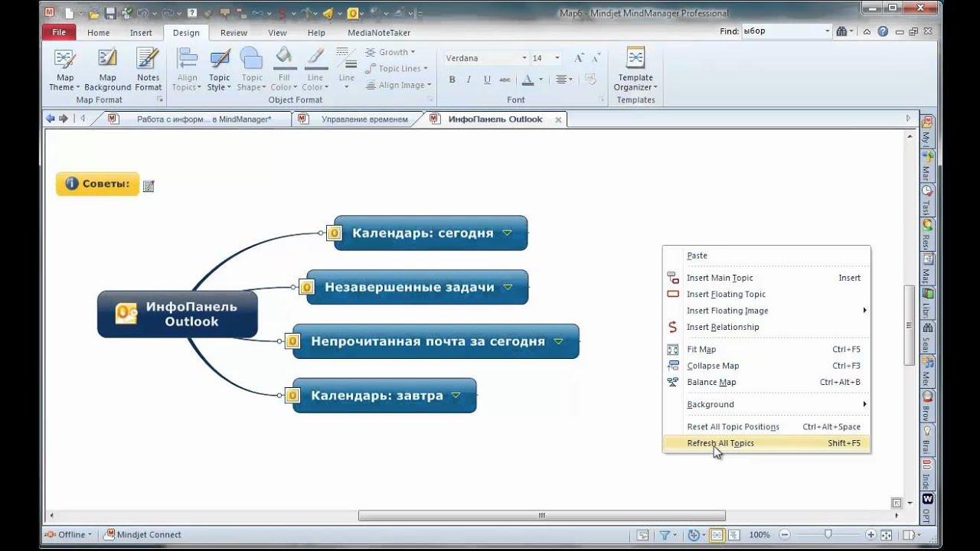Image resolution: width=980 pixels, height=551 pixels.
Task: Click the zoom out minus button
Action: (x=785, y=535)
